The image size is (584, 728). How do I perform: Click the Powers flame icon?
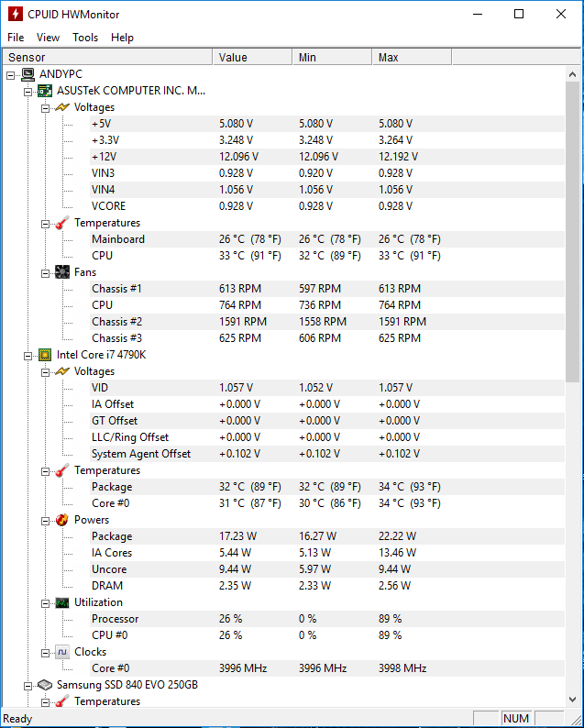(x=62, y=520)
